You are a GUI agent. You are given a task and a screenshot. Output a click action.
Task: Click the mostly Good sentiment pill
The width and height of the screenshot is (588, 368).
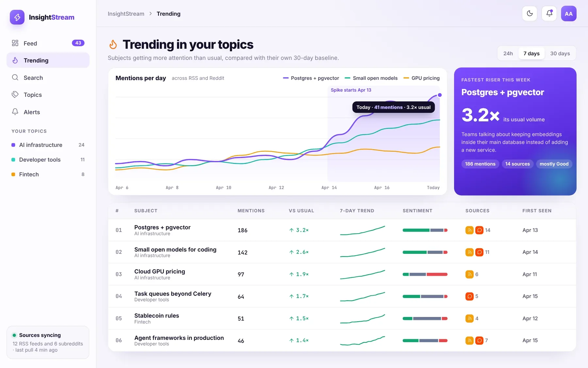point(554,164)
